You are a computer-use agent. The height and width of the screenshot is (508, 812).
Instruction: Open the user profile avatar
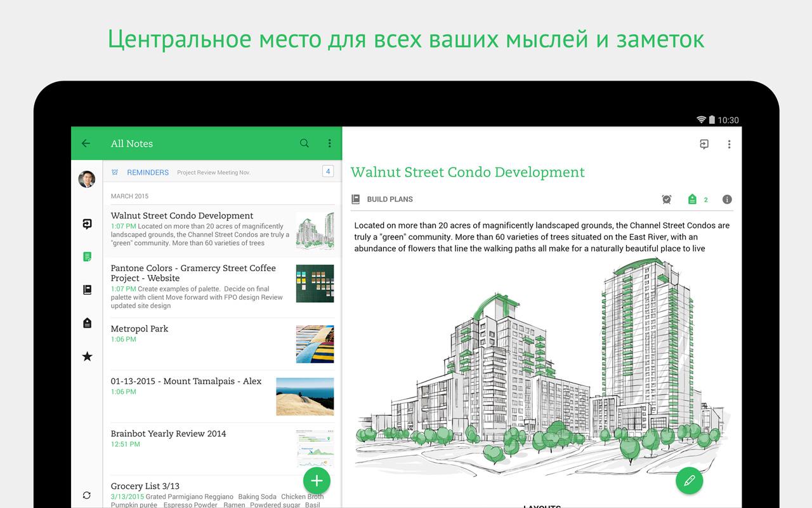tap(87, 179)
